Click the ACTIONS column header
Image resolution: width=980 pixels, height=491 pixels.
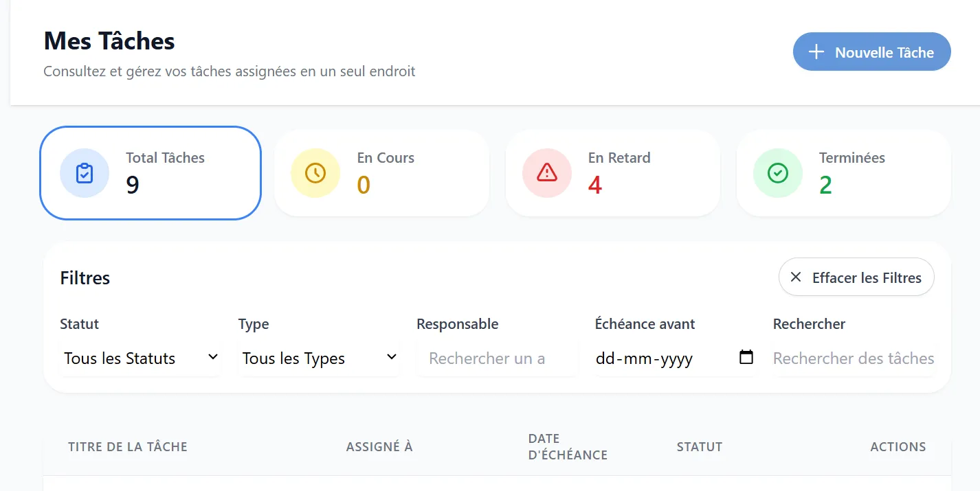tap(898, 447)
